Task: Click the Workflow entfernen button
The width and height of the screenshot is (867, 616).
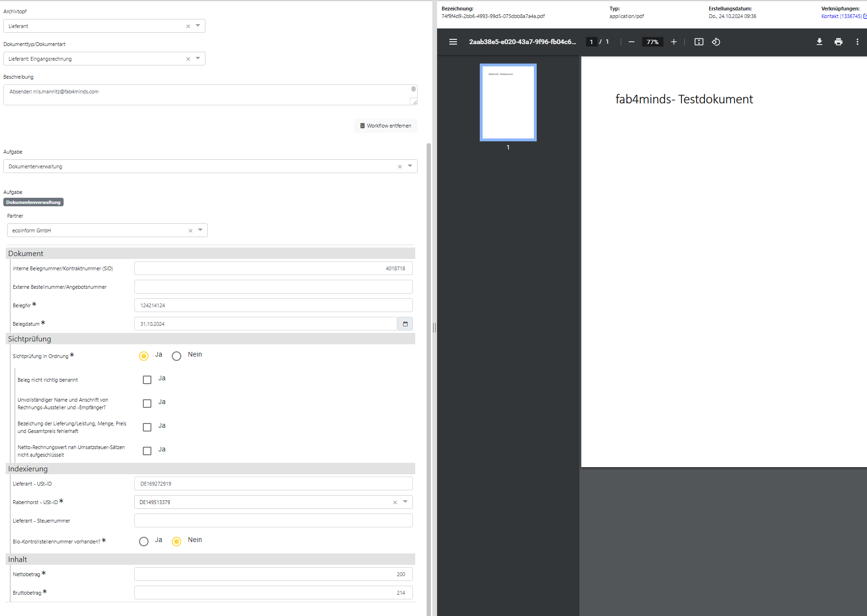Action: pos(385,125)
